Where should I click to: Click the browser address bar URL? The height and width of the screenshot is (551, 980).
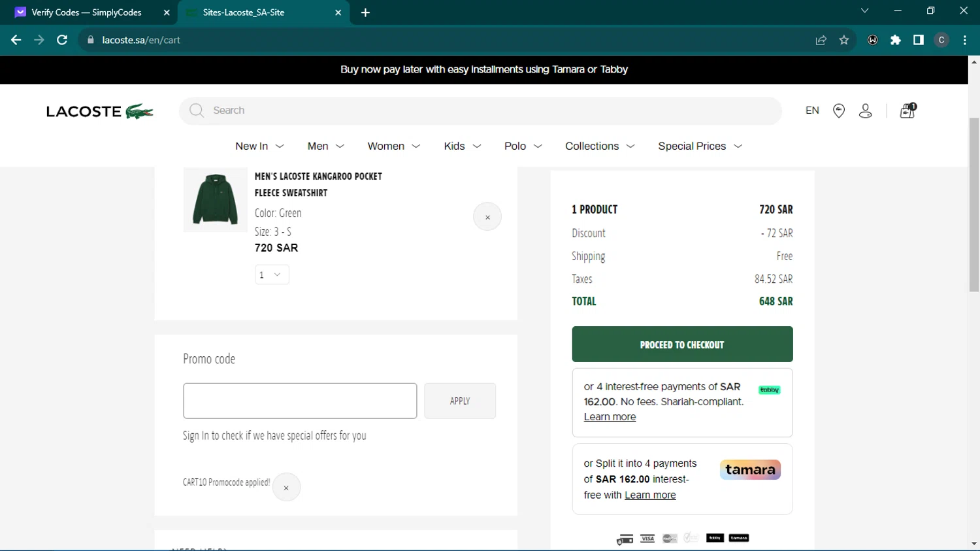(141, 40)
